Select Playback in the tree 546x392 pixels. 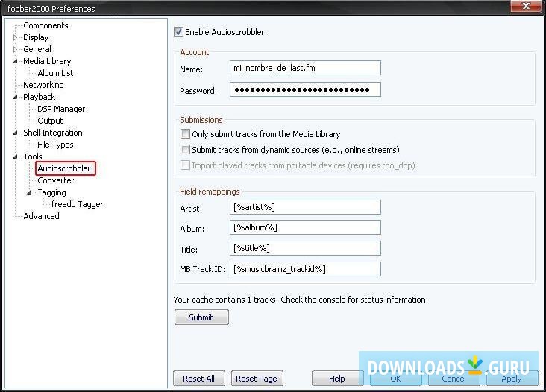(39, 97)
